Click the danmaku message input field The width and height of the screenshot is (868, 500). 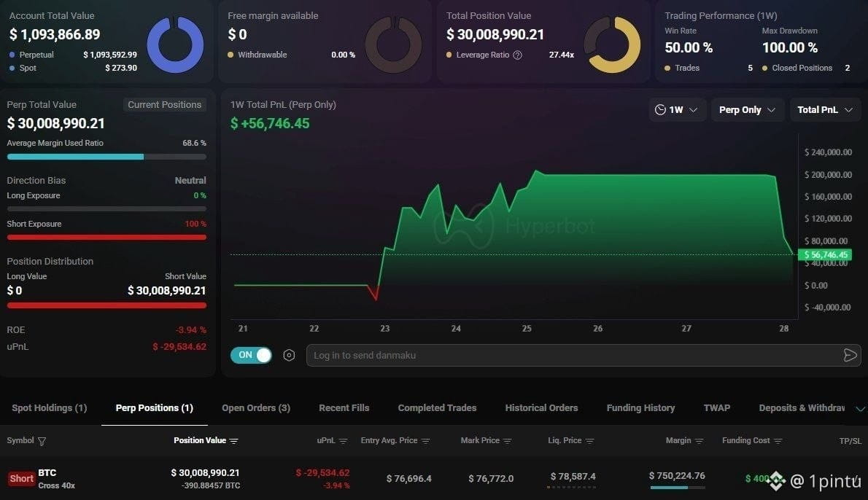583,355
